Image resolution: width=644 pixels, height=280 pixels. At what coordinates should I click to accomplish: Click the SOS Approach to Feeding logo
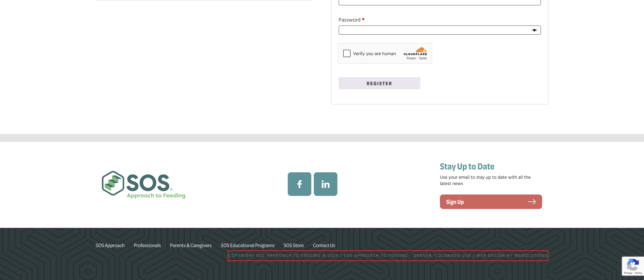coord(144,185)
